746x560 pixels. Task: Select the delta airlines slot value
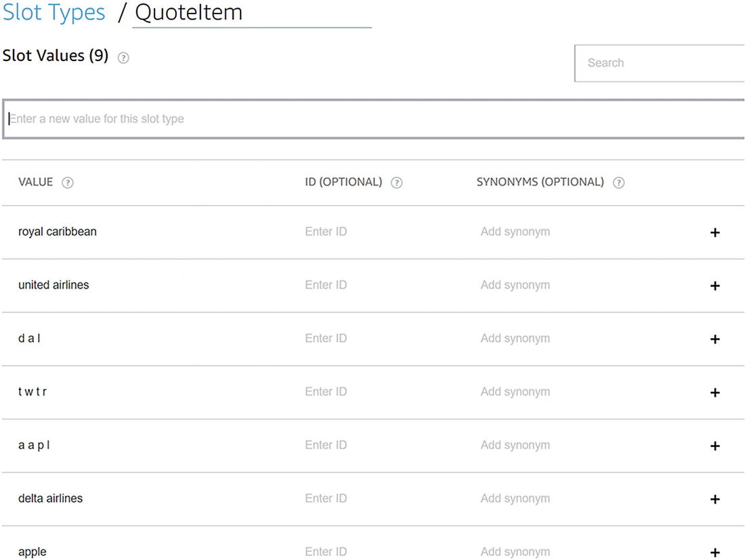[51, 498]
